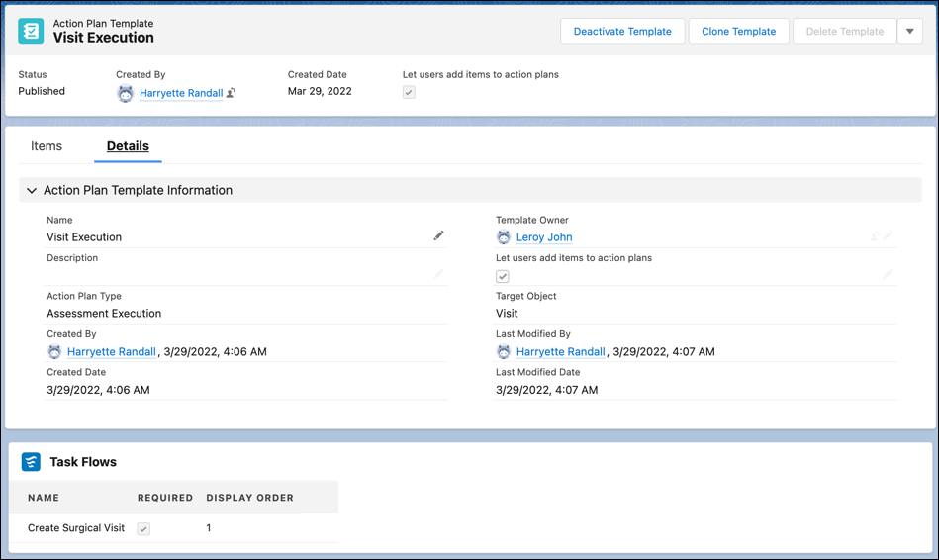Click the Create Surgical Visit task flow
Viewport: 939px width, 560px height.
pos(76,527)
